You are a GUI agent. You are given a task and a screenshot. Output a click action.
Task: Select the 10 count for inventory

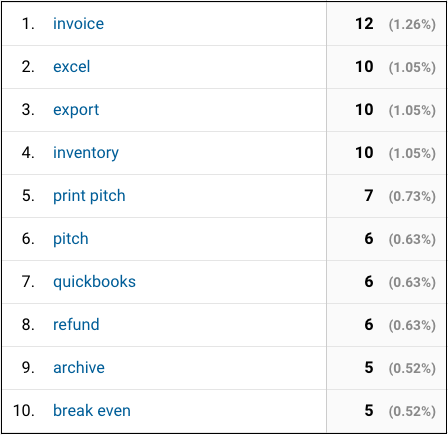pyautogui.click(x=364, y=153)
